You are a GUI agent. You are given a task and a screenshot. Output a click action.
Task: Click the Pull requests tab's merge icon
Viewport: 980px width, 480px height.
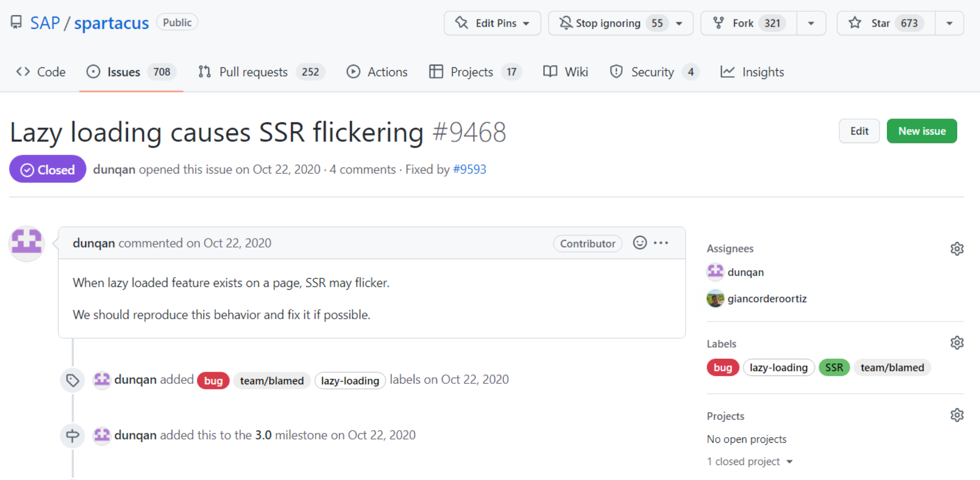[205, 72]
